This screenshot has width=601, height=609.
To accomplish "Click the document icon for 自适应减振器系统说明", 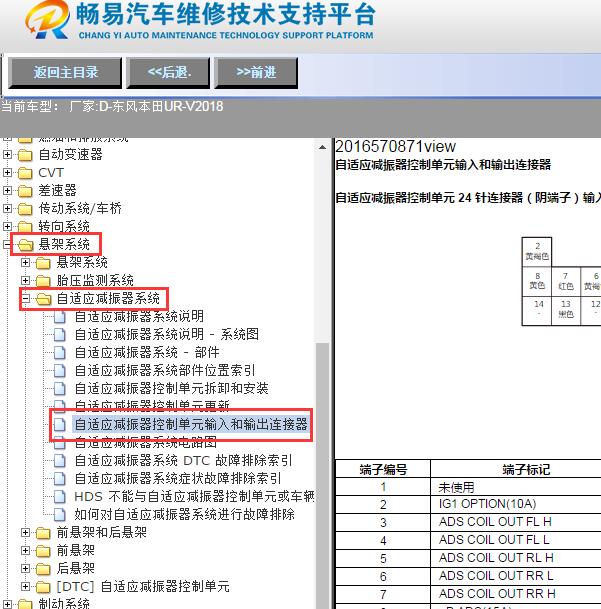I will pyautogui.click(x=59, y=317).
